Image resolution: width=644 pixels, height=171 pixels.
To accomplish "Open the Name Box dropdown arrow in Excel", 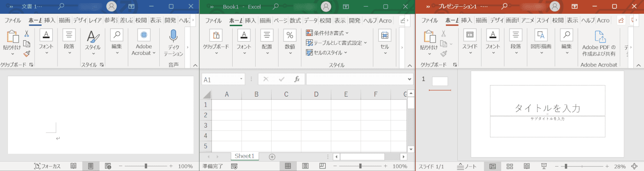I will tap(241, 79).
